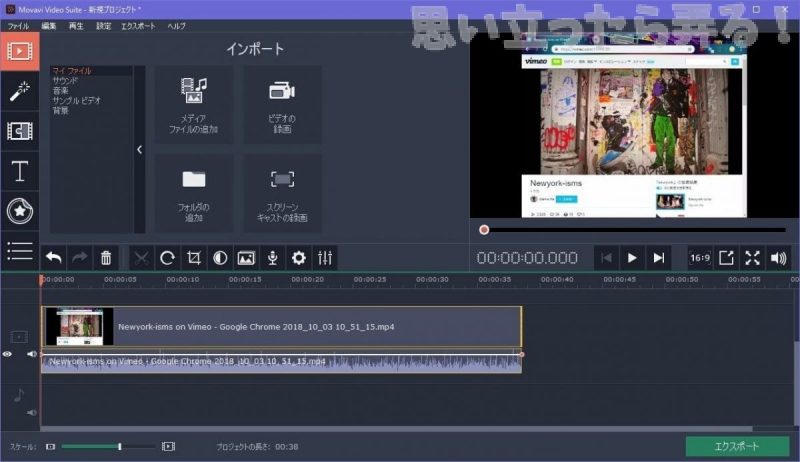Click ビデオの録画 (Record Video)
800x462 pixels.
coord(282,105)
